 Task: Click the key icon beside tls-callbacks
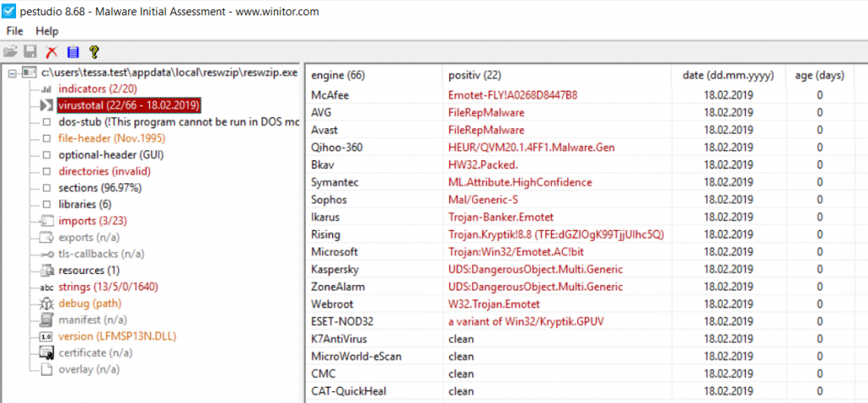[x=47, y=255]
